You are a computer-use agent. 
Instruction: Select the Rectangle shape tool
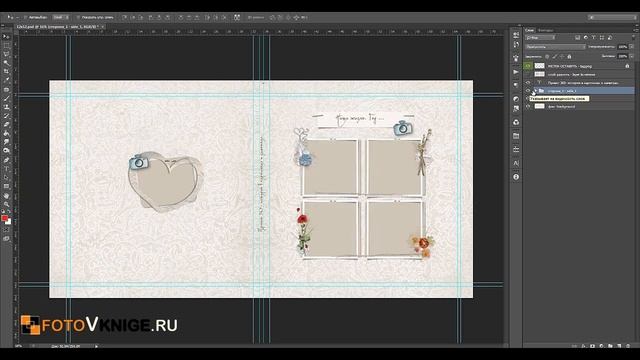click(x=6, y=187)
